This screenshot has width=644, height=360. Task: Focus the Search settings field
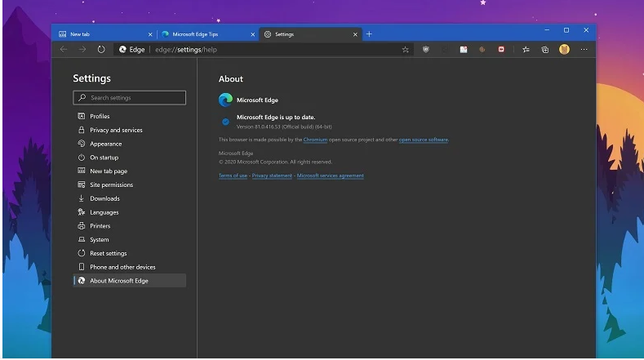click(130, 98)
